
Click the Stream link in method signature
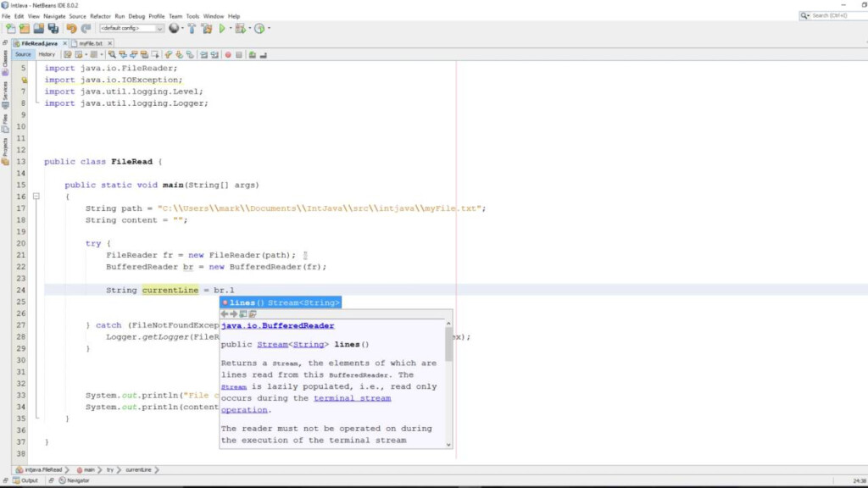(x=272, y=344)
